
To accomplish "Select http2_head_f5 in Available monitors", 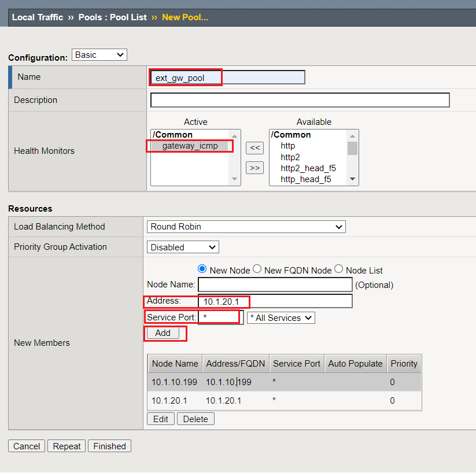I will coord(308,168).
